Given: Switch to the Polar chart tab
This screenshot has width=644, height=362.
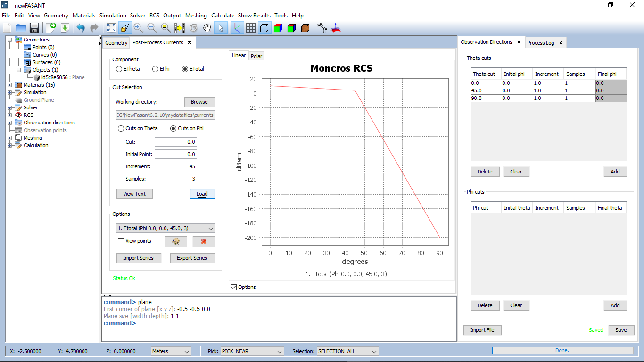Looking at the screenshot, I should [x=256, y=56].
